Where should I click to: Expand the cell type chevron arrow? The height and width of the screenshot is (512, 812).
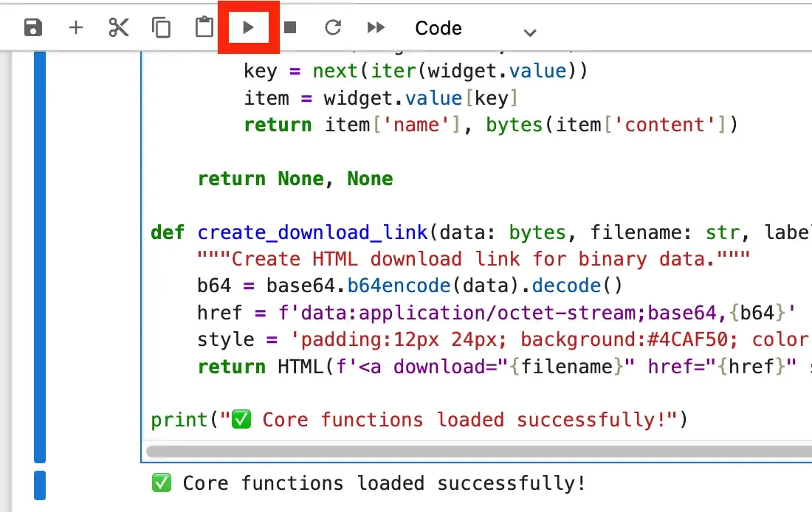click(x=530, y=32)
